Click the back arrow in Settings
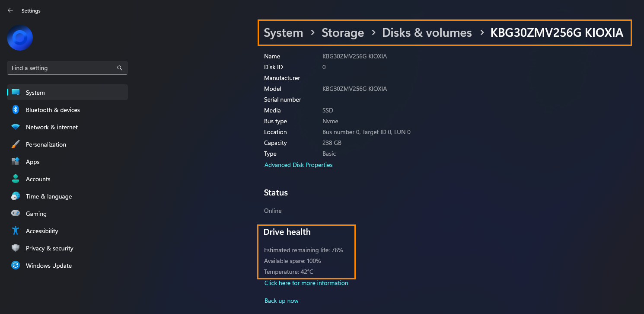Screen dimensions: 644x314 pyautogui.click(x=10, y=10)
